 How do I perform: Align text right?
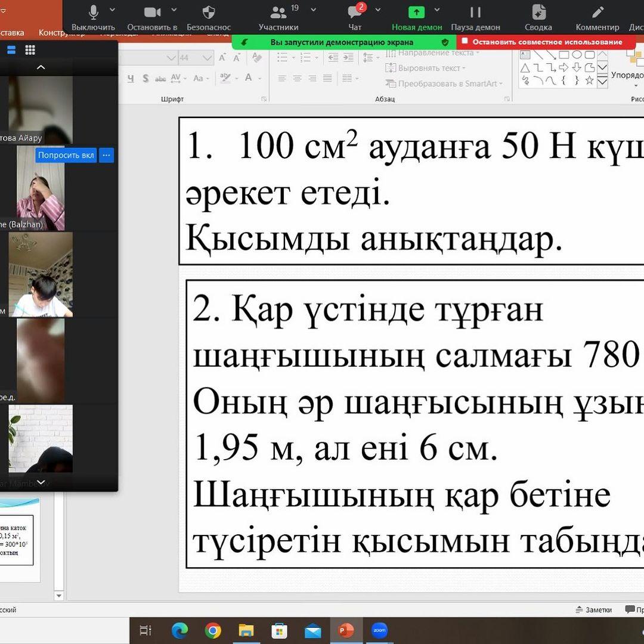tap(312, 78)
